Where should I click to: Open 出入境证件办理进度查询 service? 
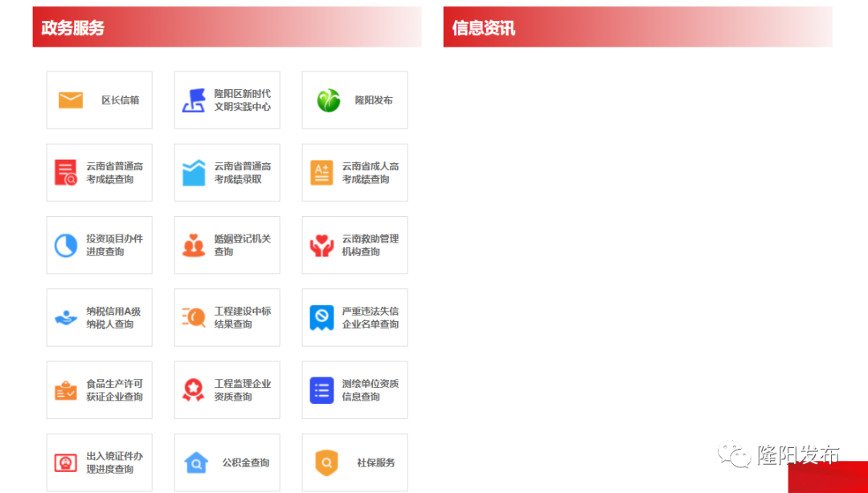coord(99,461)
